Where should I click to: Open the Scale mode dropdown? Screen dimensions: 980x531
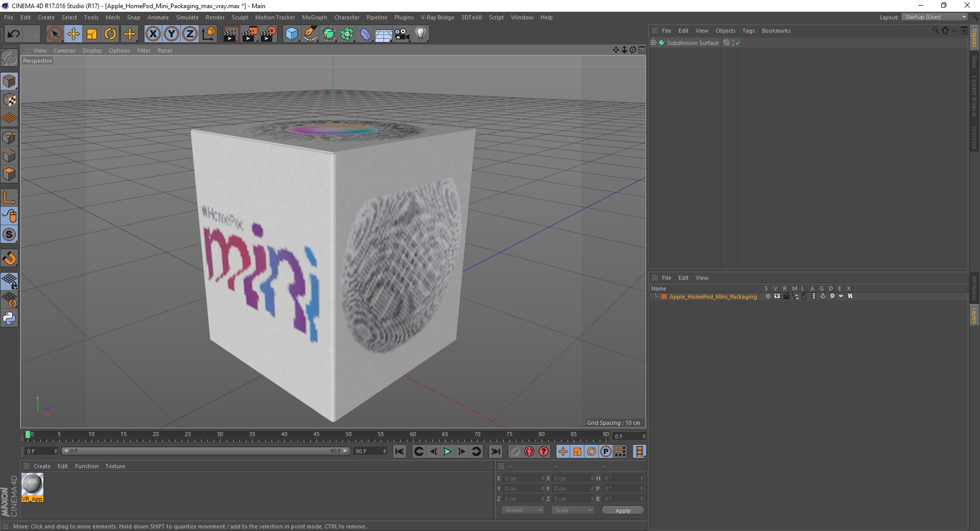pos(573,510)
